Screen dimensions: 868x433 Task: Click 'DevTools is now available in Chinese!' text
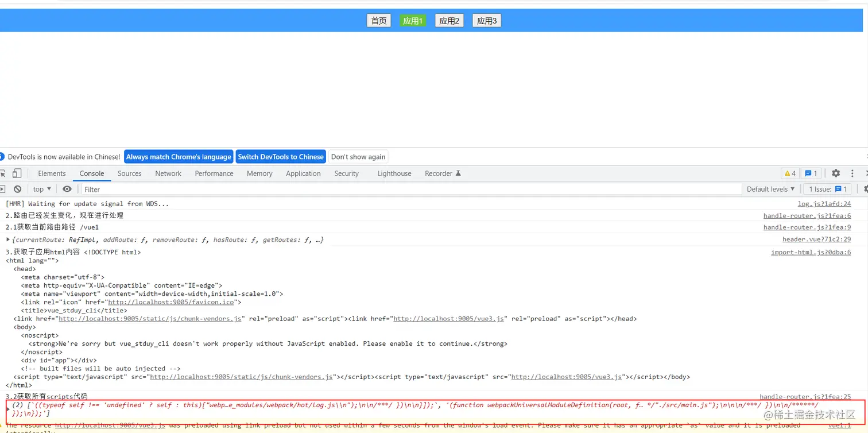pos(64,157)
